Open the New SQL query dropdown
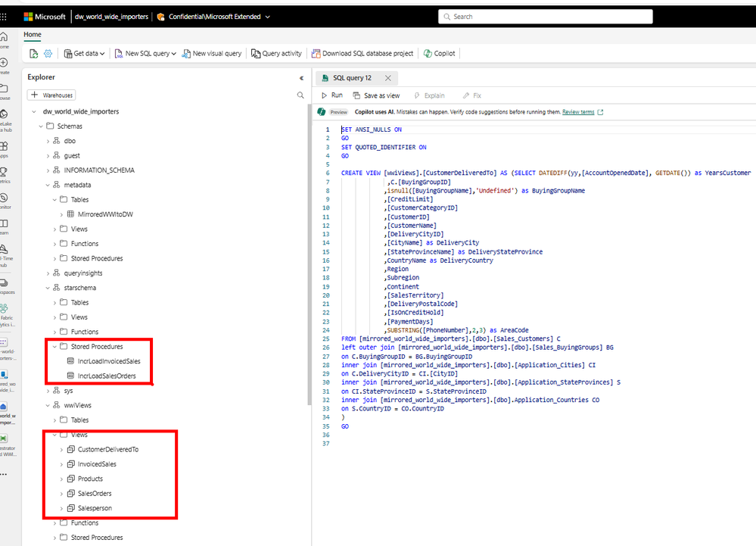The height and width of the screenshot is (546, 756). 145,54
